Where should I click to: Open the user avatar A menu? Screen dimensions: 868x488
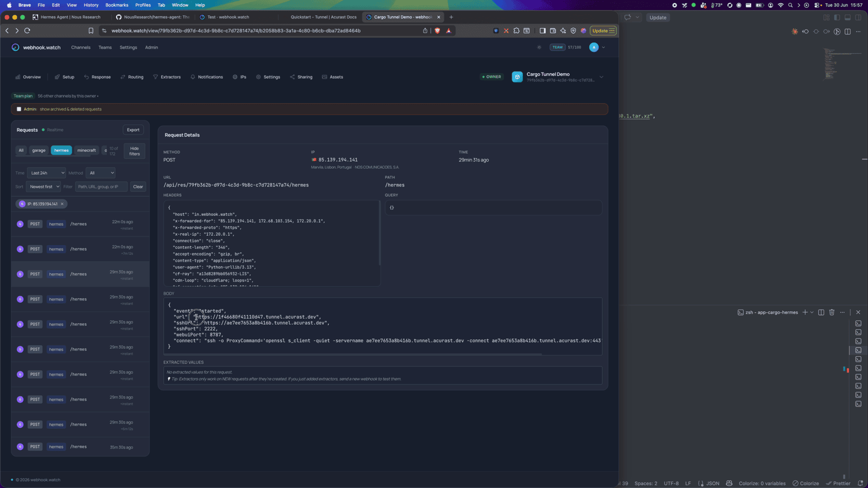click(x=594, y=47)
